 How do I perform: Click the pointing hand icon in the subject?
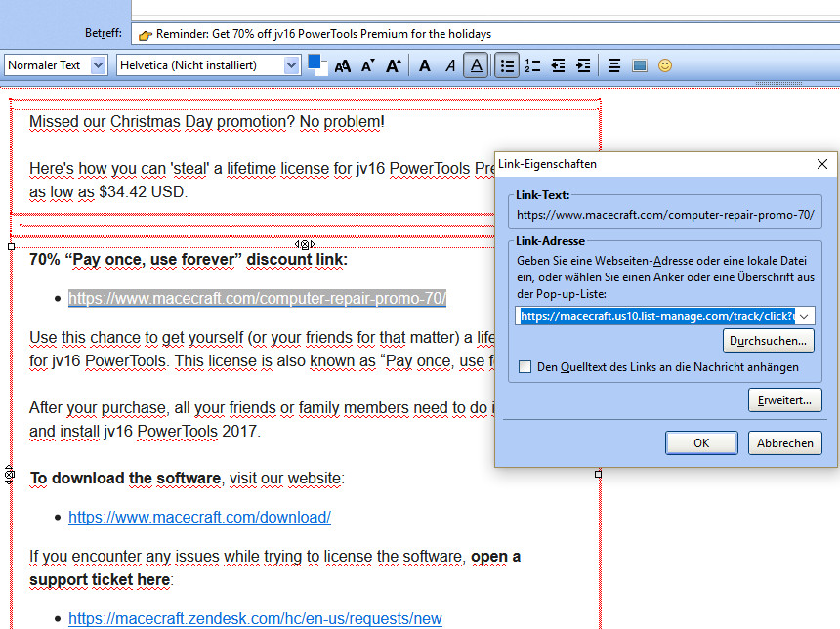click(146, 35)
